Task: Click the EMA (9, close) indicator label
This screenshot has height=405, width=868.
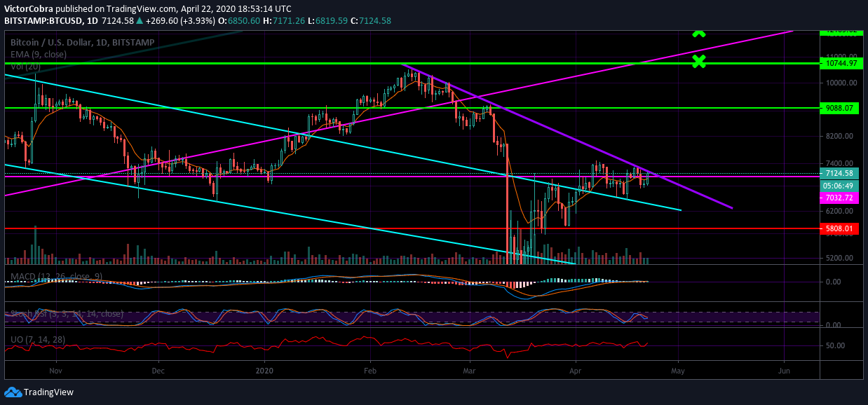Action: point(39,54)
